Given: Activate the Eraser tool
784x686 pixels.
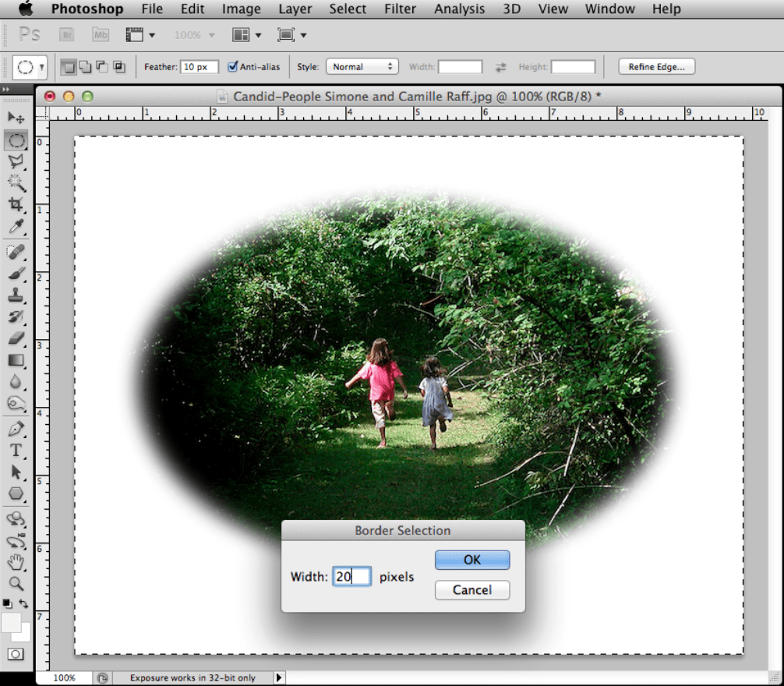Looking at the screenshot, I should click(x=16, y=338).
